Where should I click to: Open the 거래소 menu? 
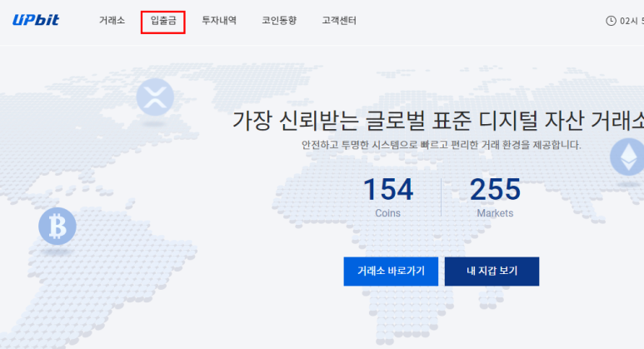coord(112,20)
